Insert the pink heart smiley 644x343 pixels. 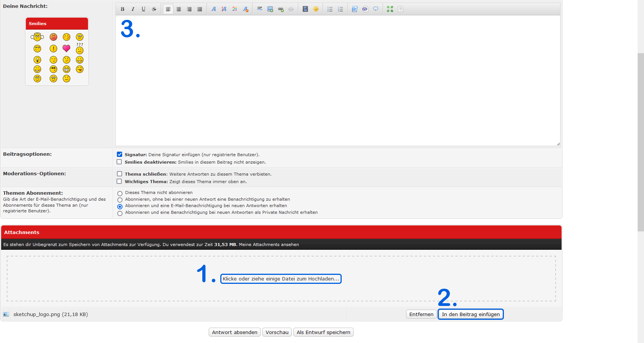click(66, 48)
